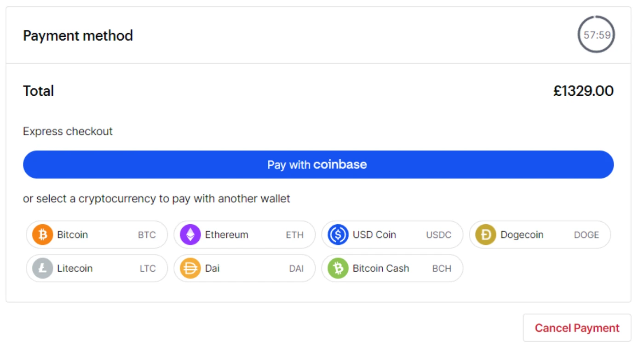Click the orange Bitcoin logo icon
This screenshot has width=644, height=348.
[x=43, y=235]
